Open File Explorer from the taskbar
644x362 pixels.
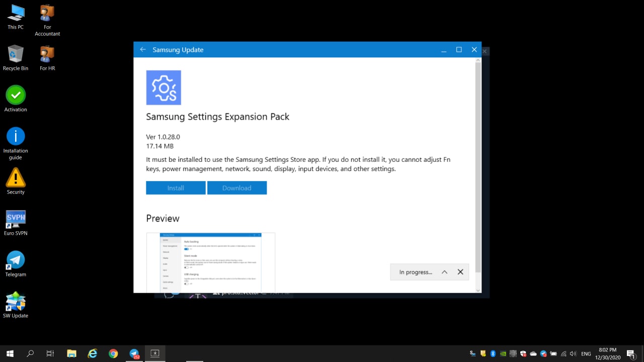pyautogui.click(x=71, y=353)
